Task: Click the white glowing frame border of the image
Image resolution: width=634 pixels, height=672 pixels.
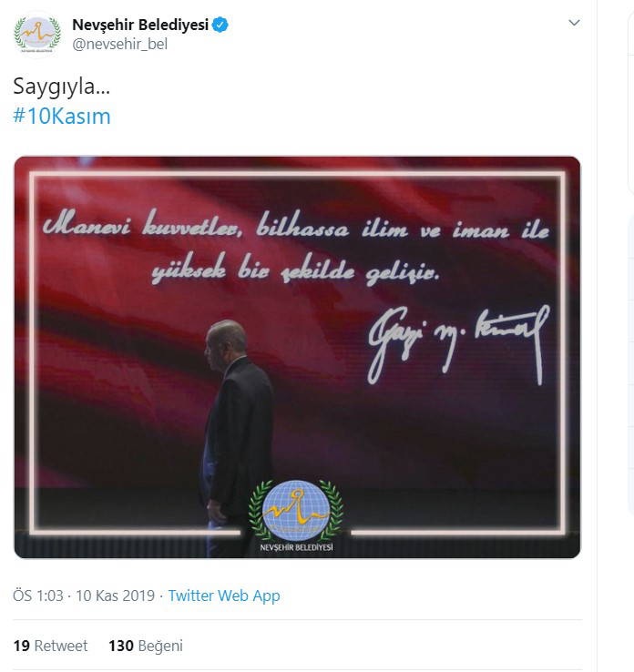Action: coord(34,364)
